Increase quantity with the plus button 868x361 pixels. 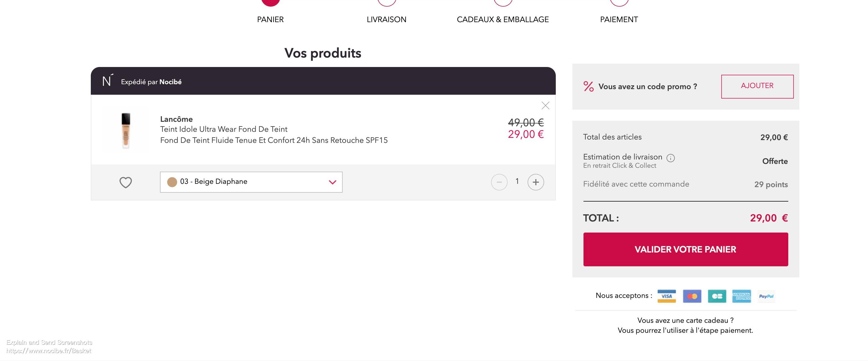tap(535, 182)
